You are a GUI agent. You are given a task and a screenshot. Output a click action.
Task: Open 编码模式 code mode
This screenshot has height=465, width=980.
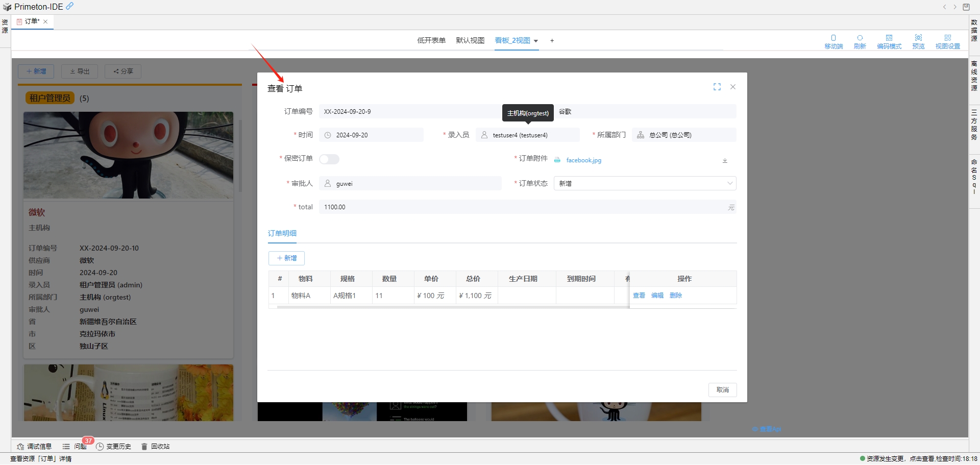pos(889,41)
